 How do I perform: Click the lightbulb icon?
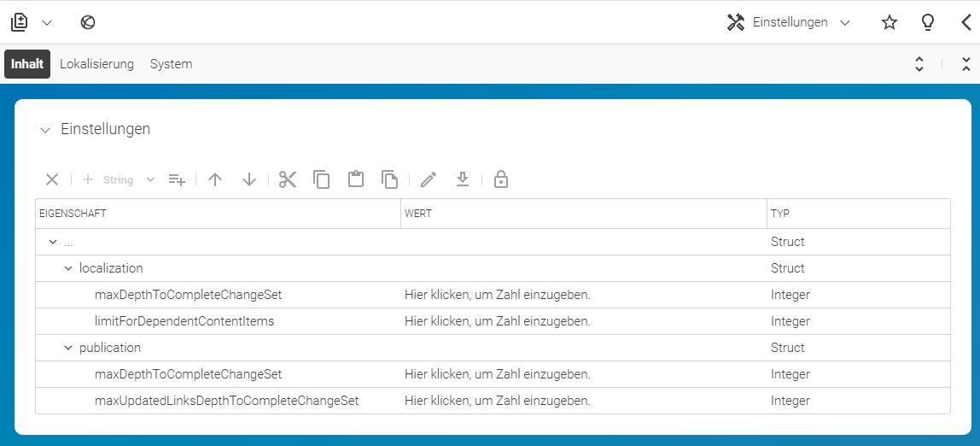pos(928,22)
